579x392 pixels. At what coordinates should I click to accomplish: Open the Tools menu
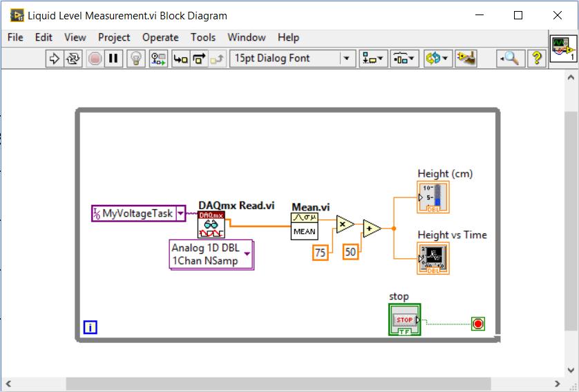click(x=203, y=38)
